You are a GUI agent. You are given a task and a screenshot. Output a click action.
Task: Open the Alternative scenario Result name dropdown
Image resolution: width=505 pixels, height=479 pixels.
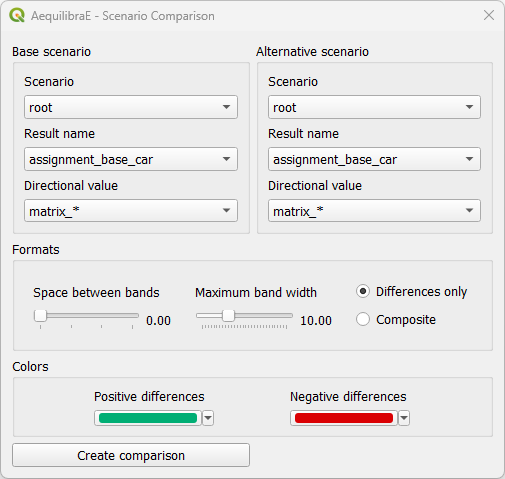374,159
